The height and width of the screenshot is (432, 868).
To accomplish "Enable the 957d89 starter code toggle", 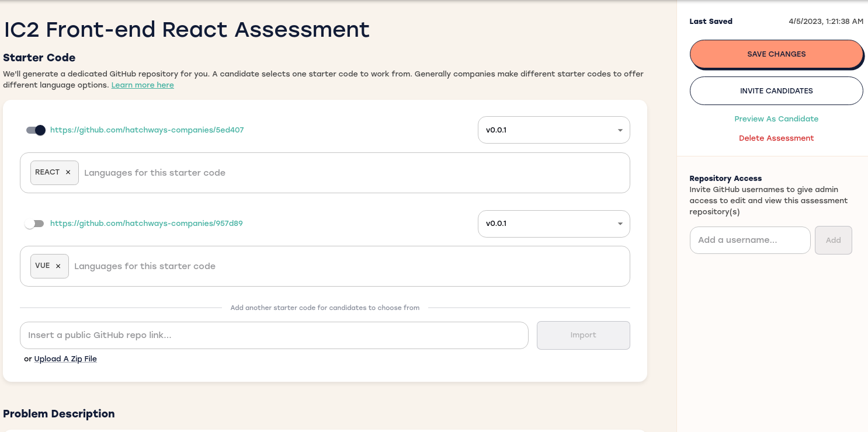I will coord(34,224).
